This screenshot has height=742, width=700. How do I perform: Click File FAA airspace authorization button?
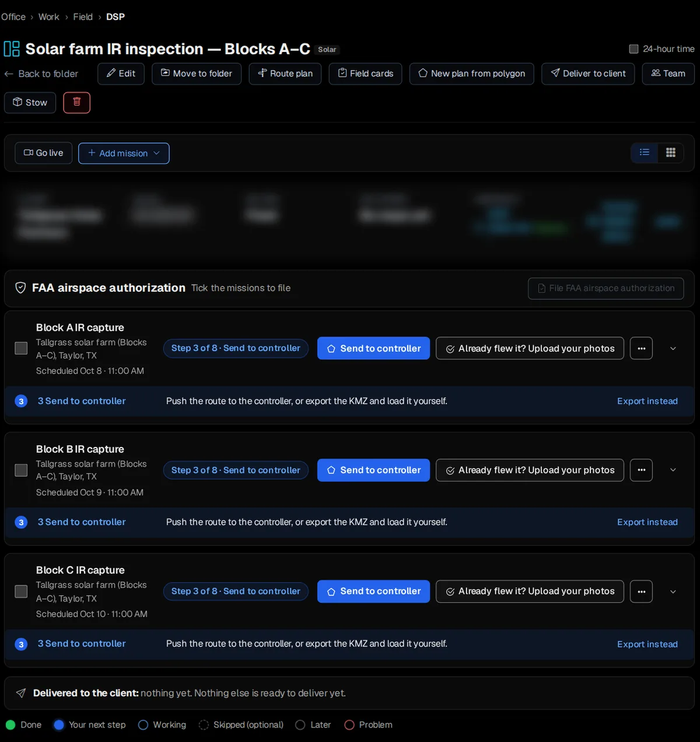click(606, 288)
